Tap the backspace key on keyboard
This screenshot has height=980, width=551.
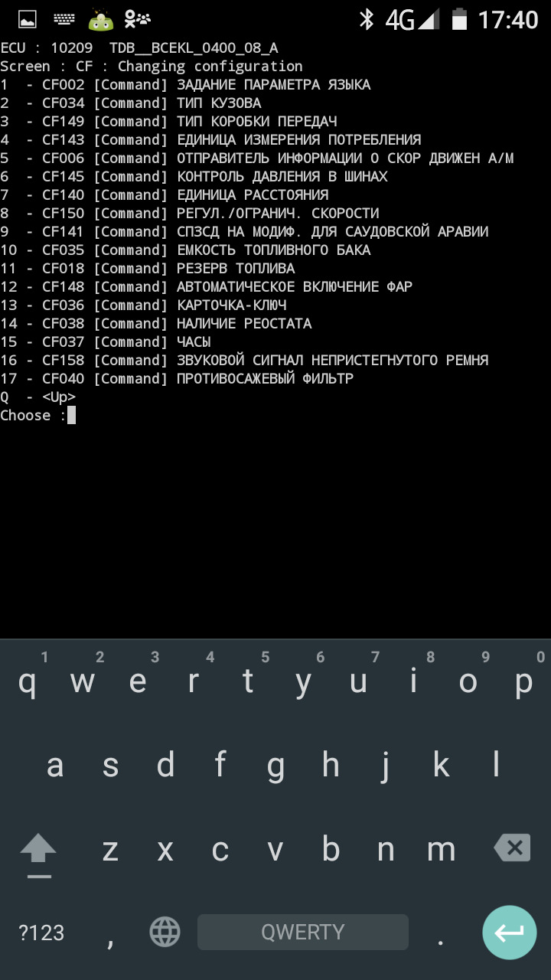(512, 848)
